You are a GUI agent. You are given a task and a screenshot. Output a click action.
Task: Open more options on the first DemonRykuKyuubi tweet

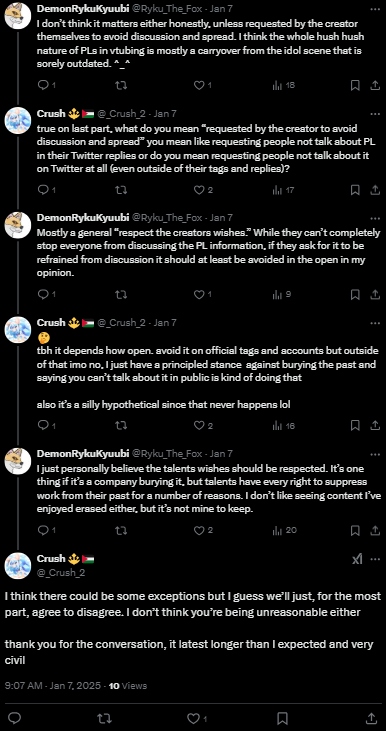[x=375, y=9]
